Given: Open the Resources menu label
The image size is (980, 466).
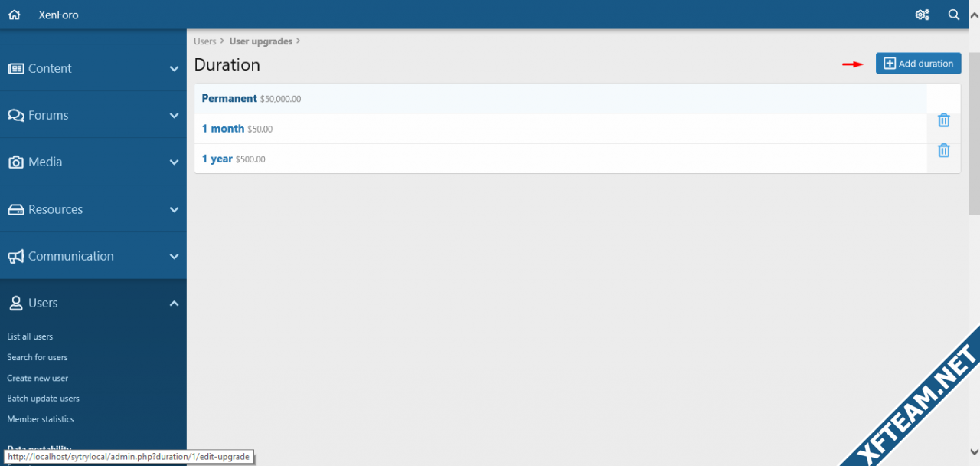Looking at the screenshot, I should tap(55, 209).
